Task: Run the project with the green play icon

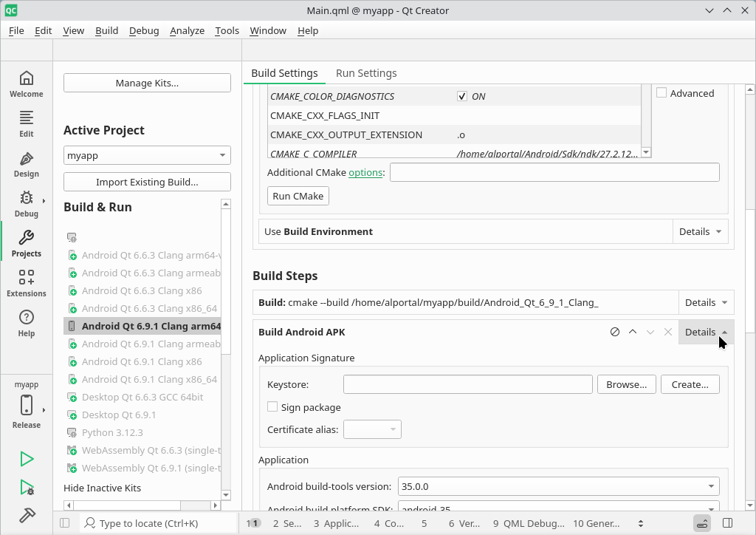Action: 27,459
